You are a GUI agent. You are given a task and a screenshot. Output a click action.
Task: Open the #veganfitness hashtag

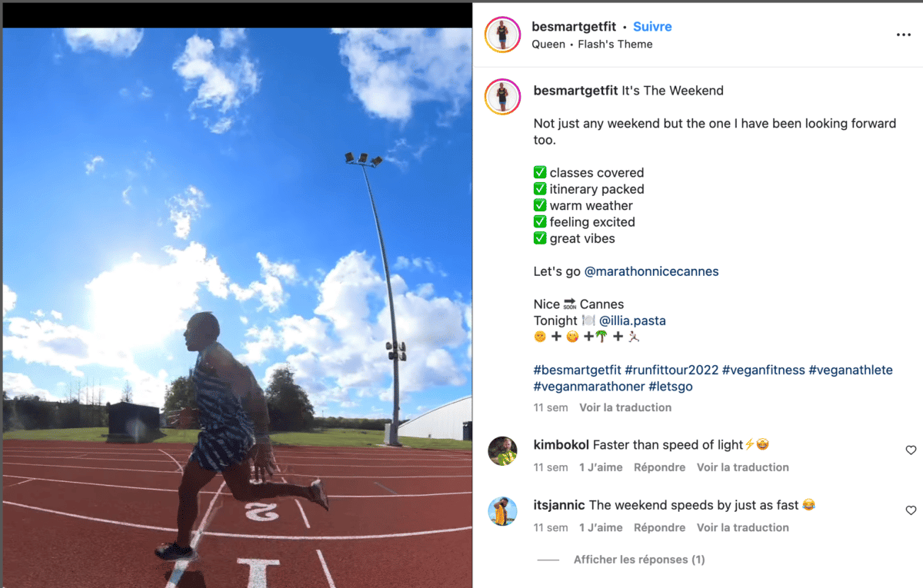click(764, 370)
